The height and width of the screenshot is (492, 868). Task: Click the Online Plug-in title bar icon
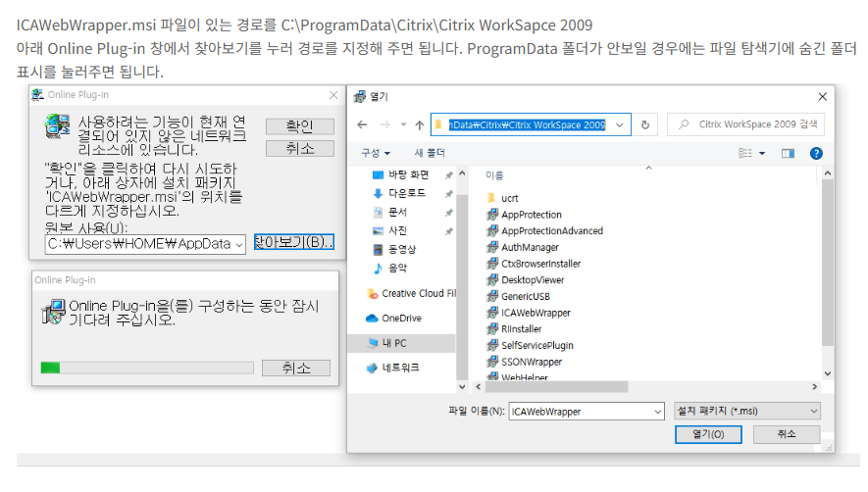click(37, 95)
